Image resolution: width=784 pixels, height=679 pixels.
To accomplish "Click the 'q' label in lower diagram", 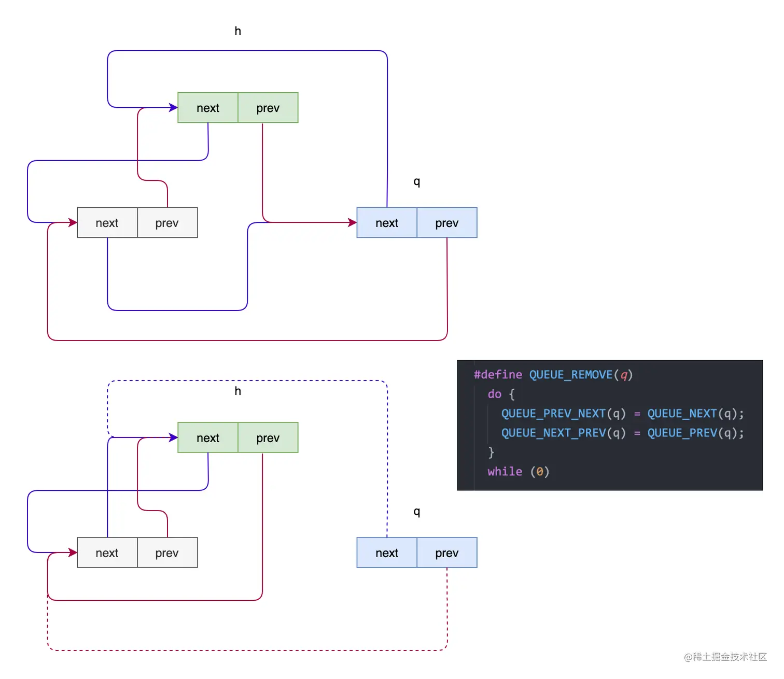I will point(416,512).
